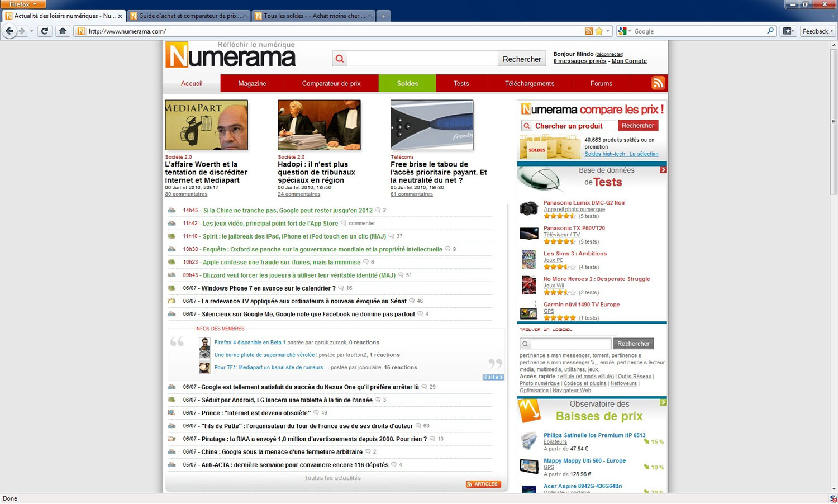Open the Numerama logo home link

[x=230, y=55]
